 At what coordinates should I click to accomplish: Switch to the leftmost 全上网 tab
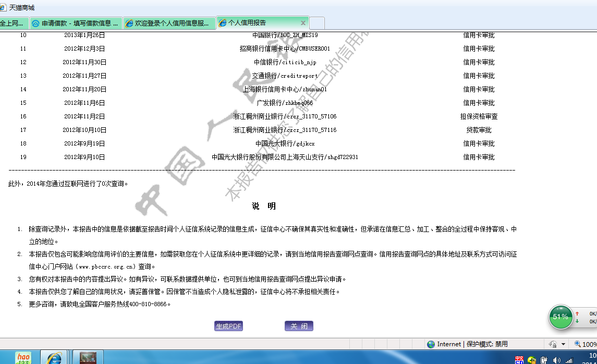13,23
